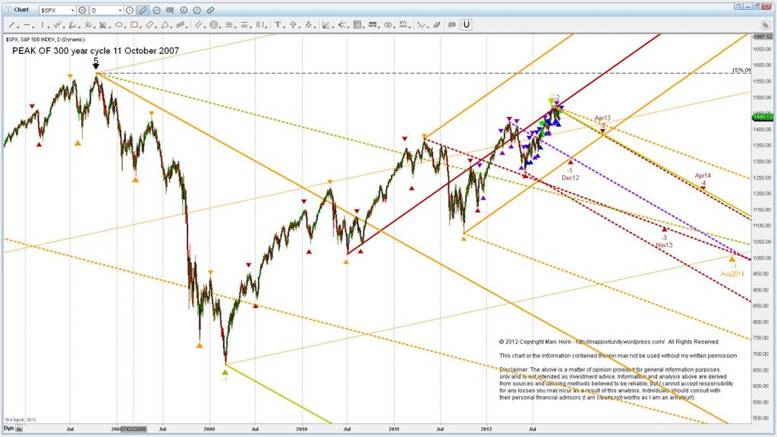
Task: Click the chain link icon in top bar
Action: [210, 10]
